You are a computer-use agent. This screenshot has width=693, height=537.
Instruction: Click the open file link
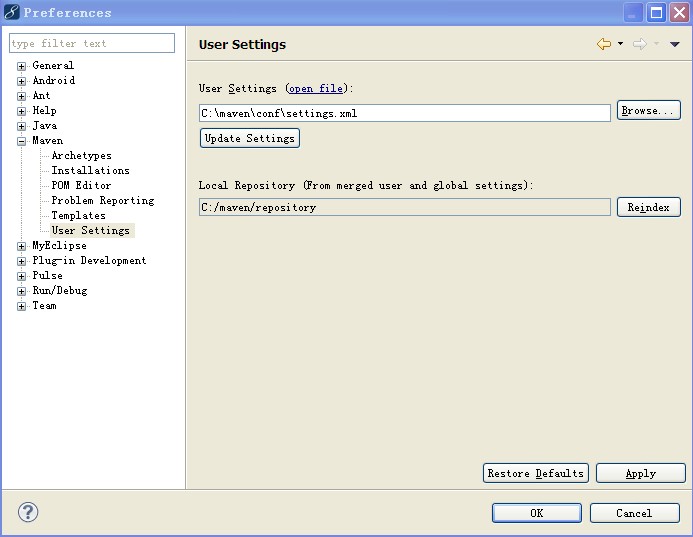click(x=316, y=88)
